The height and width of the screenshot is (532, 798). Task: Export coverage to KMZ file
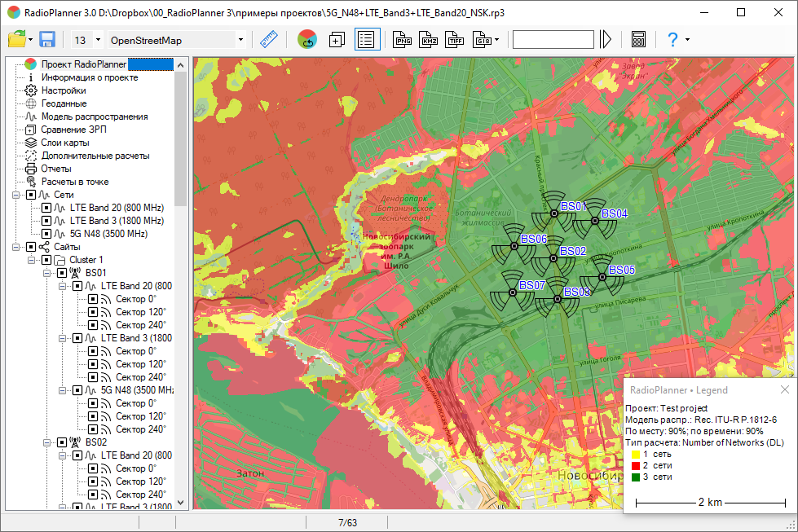pos(429,39)
